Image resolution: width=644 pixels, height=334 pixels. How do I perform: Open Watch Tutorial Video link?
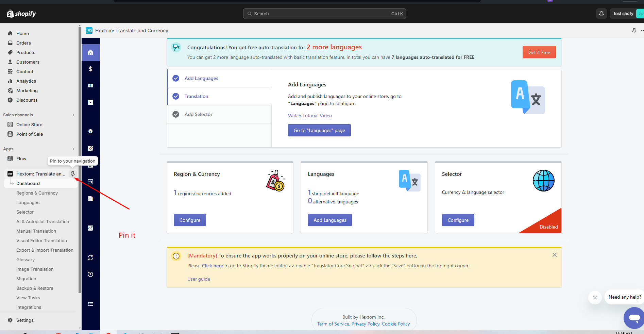coord(310,116)
